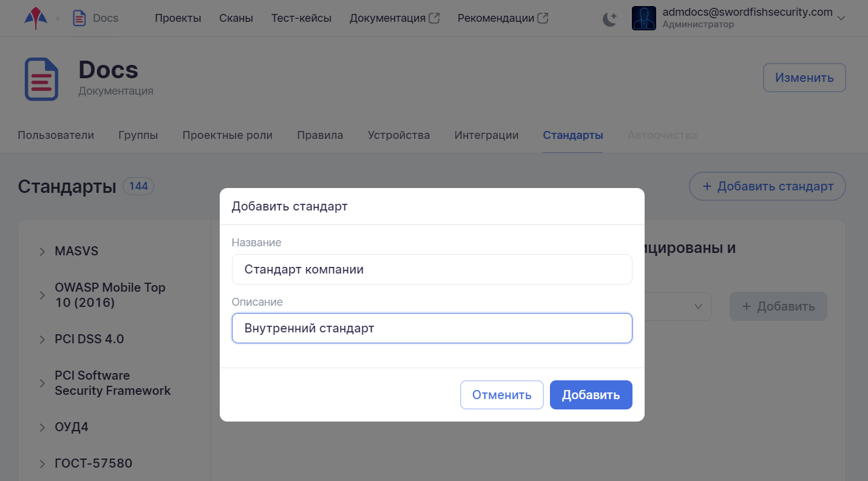Switch to the Интеграции tab
This screenshot has height=481, width=868.
486,135
